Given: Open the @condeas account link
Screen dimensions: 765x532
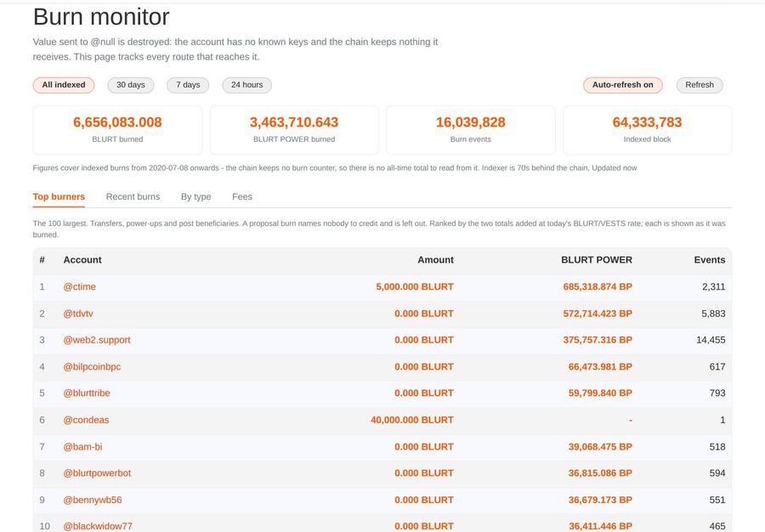Looking at the screenshot, I should [x=86, y=420].
